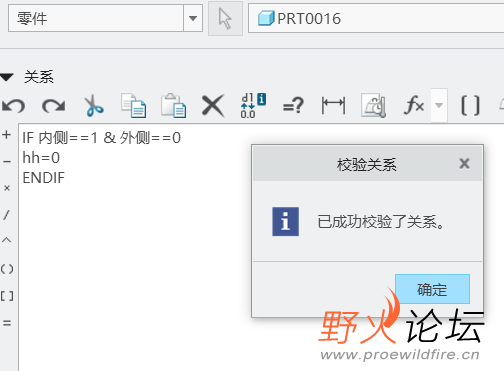
Task: Click the Redo arrow in relations toolbar
Action: tap(54, 106)
